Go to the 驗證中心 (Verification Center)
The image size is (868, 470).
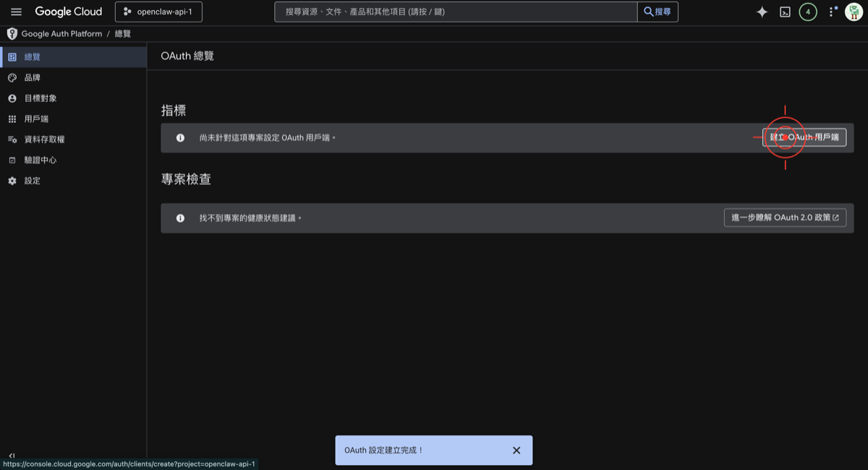pos(41,160)
